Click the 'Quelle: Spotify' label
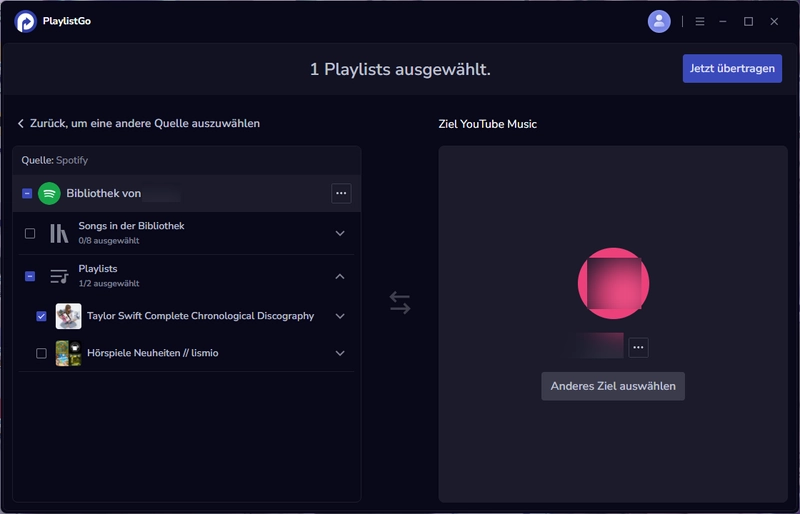Screen dimensions: 800x514 (55, 160)
